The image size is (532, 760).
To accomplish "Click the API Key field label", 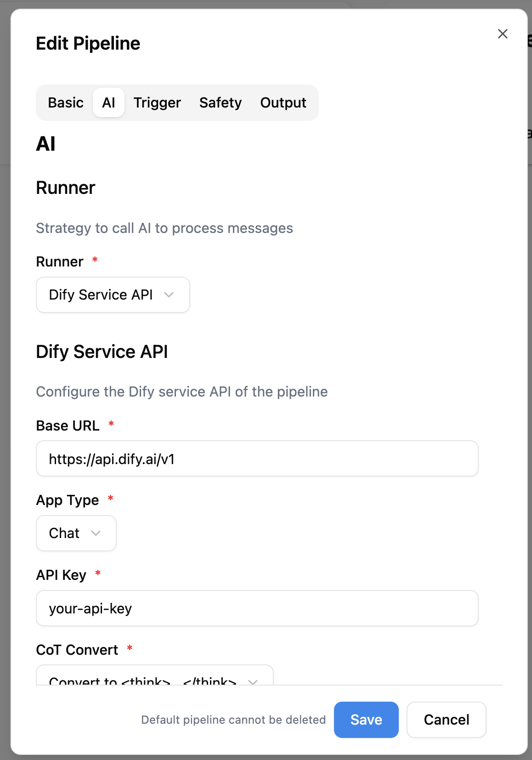I will point(61,575).
